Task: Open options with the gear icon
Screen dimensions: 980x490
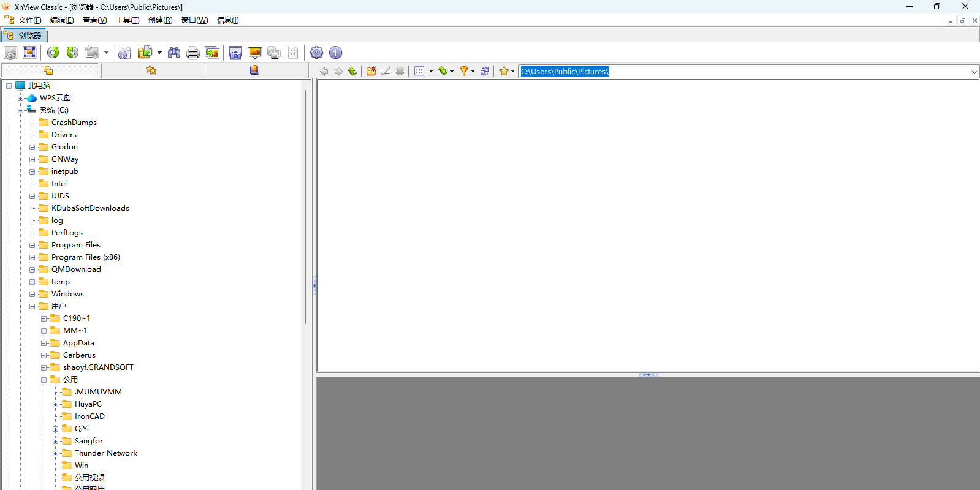Action: 316,53
